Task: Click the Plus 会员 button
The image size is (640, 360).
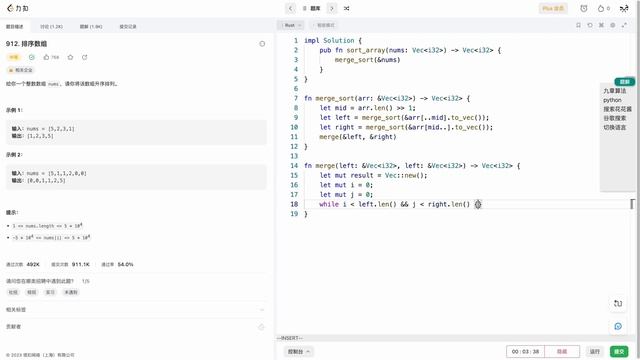Action: pyautogui.click(x=553, y=8)
